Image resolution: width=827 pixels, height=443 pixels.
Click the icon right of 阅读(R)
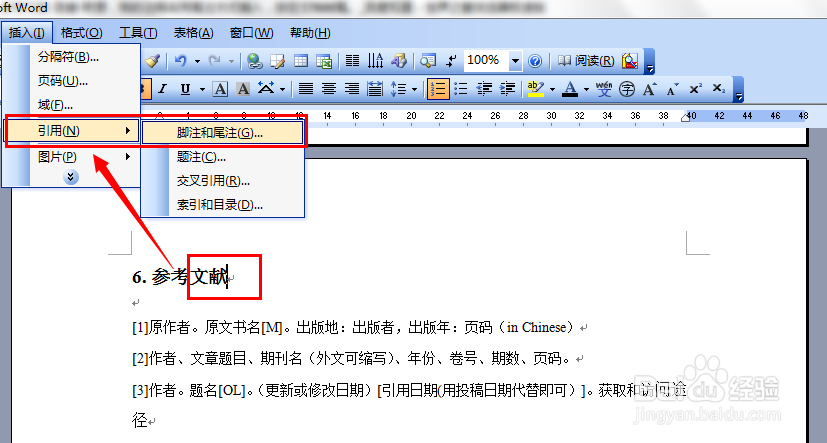pyautogui.click(x=630, y=61)
